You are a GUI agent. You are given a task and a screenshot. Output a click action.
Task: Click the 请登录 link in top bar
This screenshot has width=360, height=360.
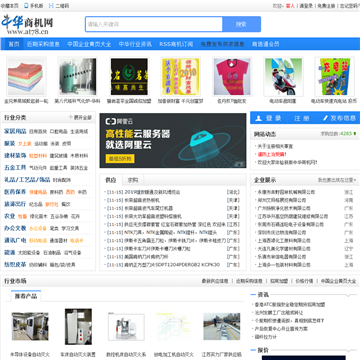pos(306,6)
